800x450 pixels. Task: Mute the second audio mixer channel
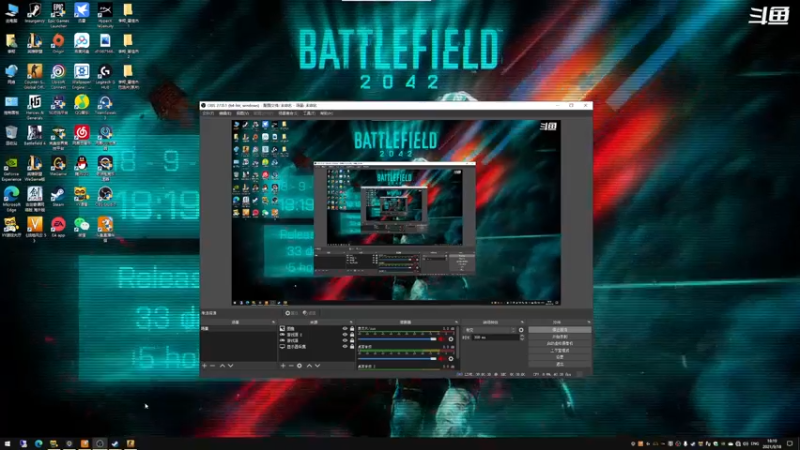(442, 359)
